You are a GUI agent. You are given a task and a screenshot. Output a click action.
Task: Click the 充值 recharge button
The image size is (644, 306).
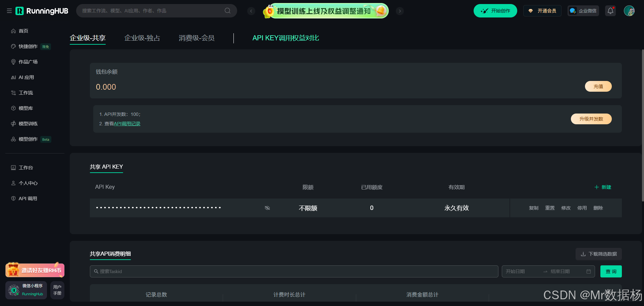598,86
